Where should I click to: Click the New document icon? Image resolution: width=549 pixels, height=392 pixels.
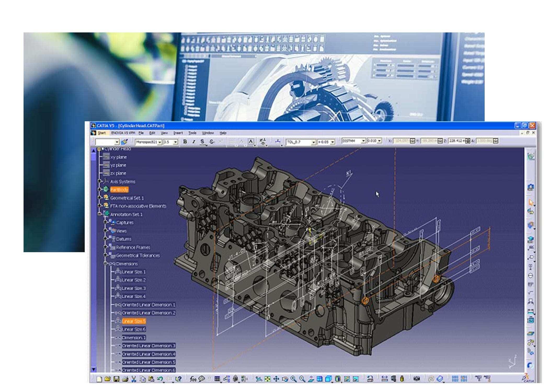click(x=99, y=379)
